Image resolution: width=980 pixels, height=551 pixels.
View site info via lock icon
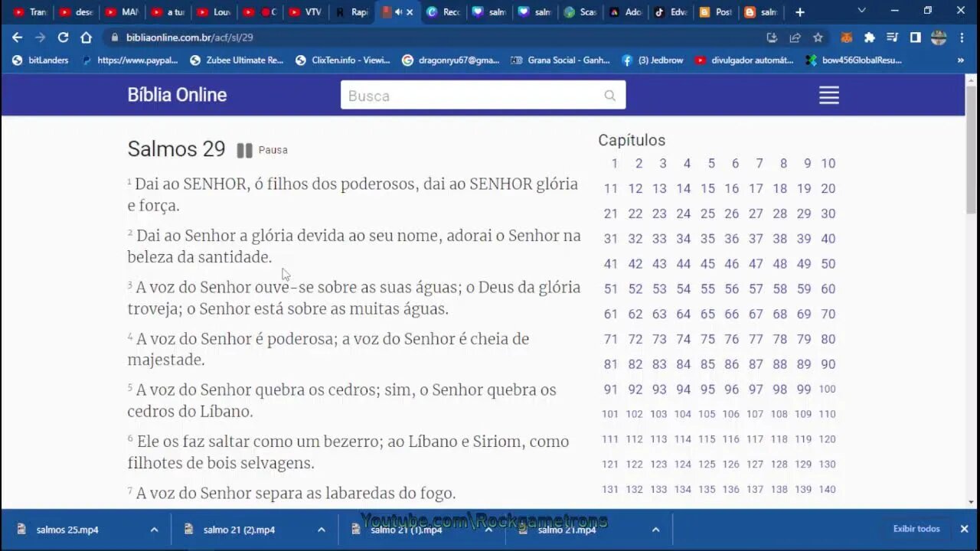[114, 37]
